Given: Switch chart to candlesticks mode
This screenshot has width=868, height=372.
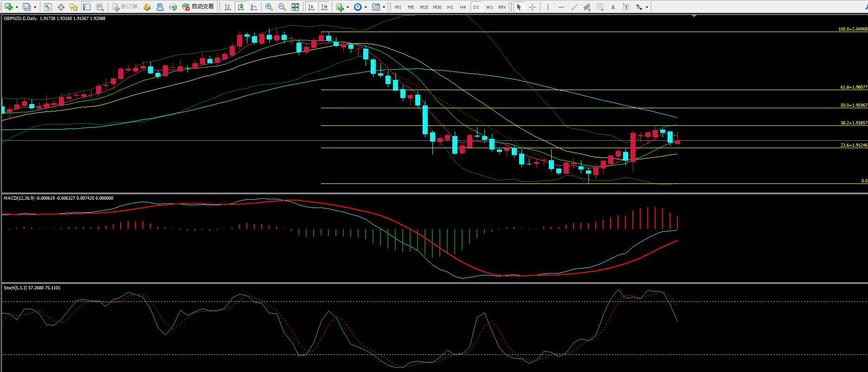Looking at the screenshot, I should coord(240,7).
